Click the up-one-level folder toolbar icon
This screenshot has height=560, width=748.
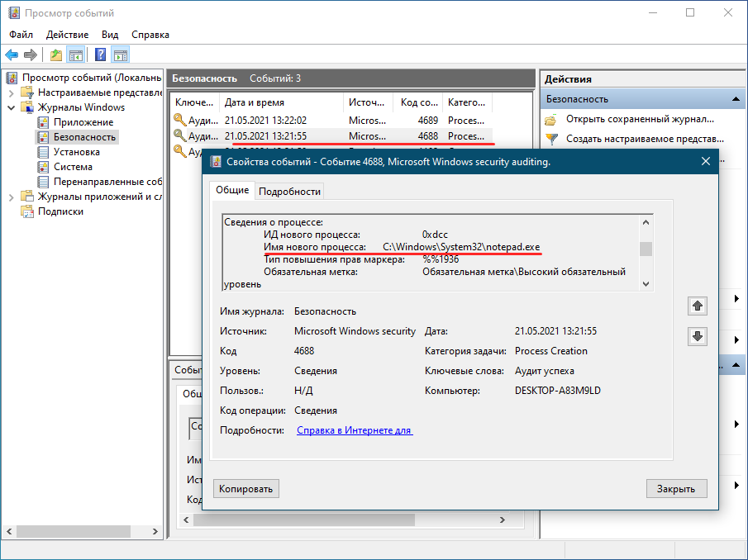click(56, 55)
